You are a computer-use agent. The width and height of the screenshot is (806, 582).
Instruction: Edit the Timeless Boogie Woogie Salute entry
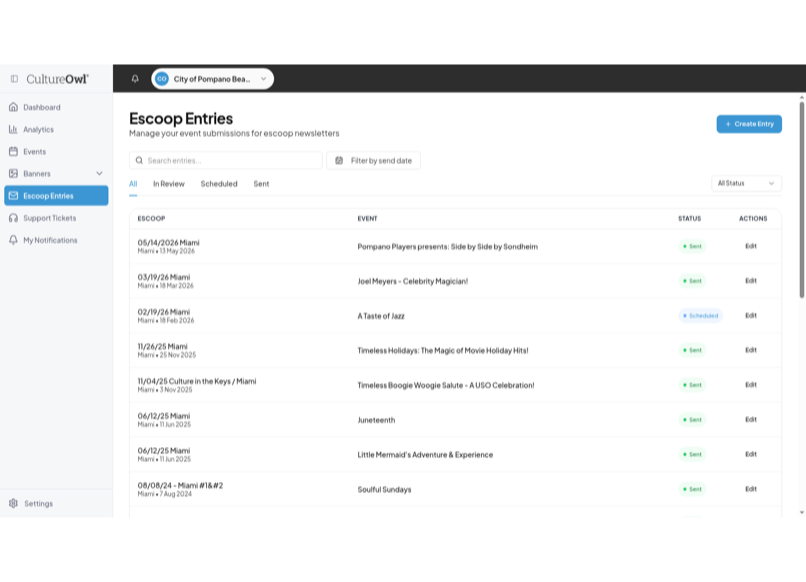pyautogui.click(x=751, y=385)
